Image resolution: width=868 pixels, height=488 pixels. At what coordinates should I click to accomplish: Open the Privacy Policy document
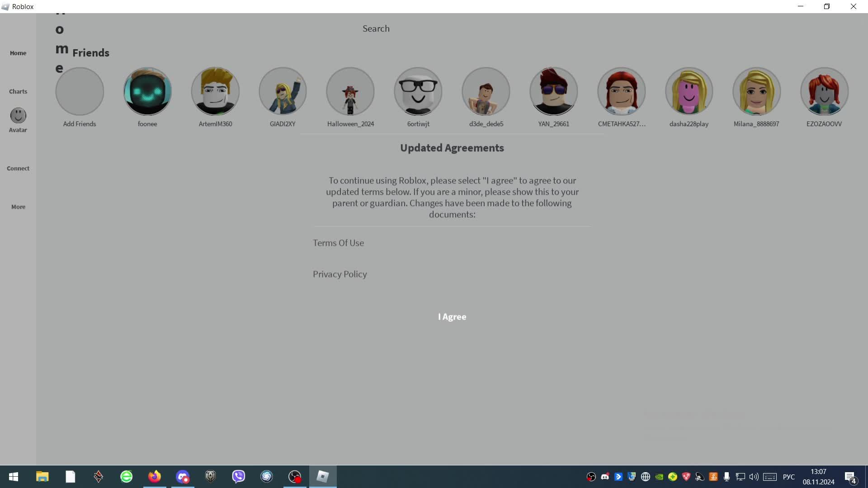click(340, 274)
